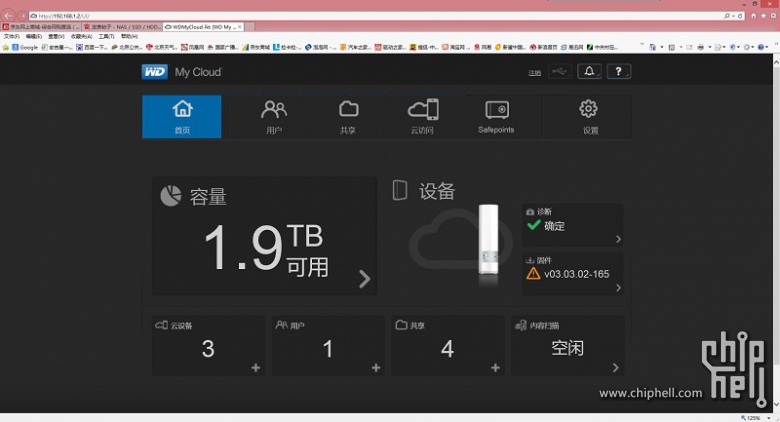Click the 内容扫描 content scan icon
780x422 pixels.
click(521, 325)
